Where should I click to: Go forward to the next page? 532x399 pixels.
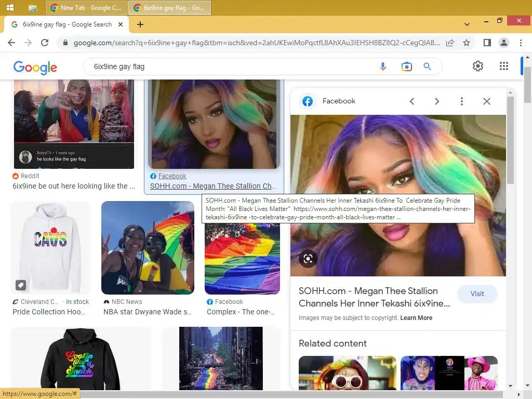pyautogui.click(x=28, y=43)
